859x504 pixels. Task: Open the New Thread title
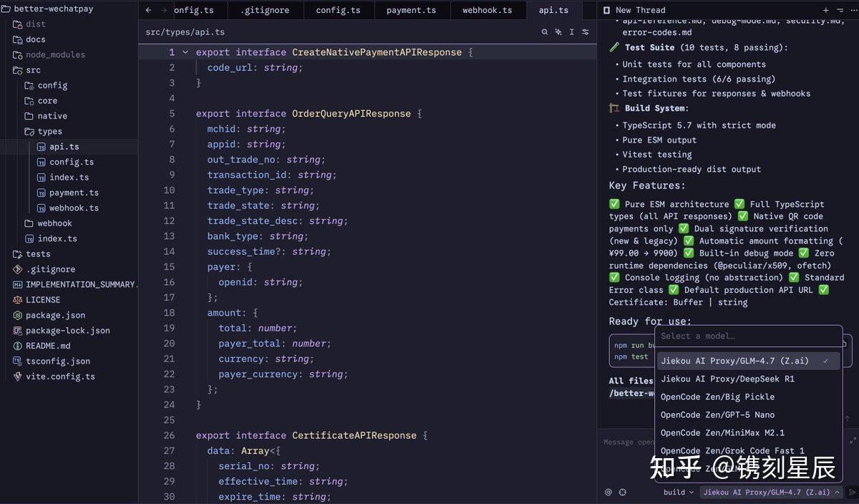click(640, 11)
